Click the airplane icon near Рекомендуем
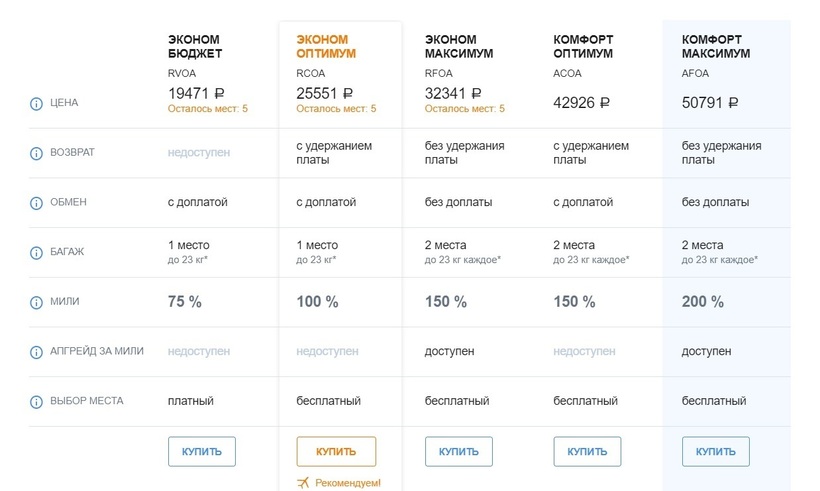 (x=303, y=483)
